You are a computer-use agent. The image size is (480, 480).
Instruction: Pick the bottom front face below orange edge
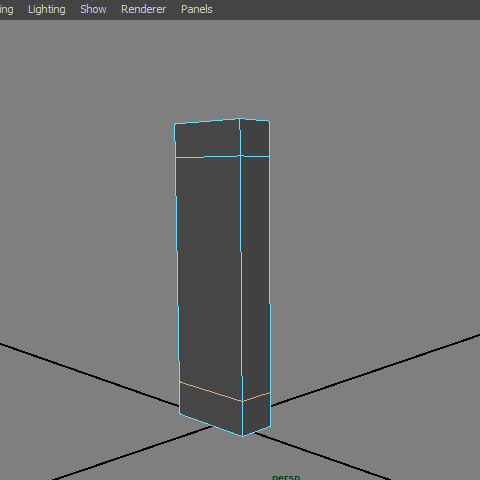click(x=211, y=408)
